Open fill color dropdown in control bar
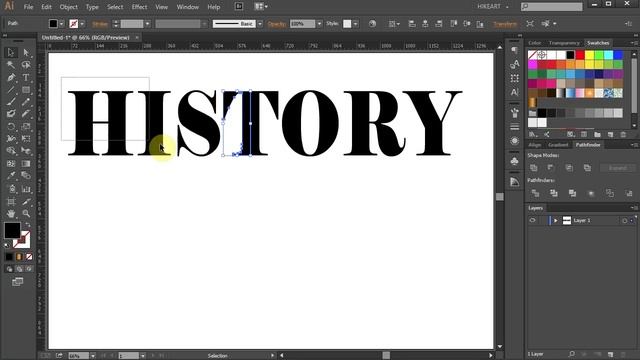Screen dimensions: 640x360 point(62,24)
